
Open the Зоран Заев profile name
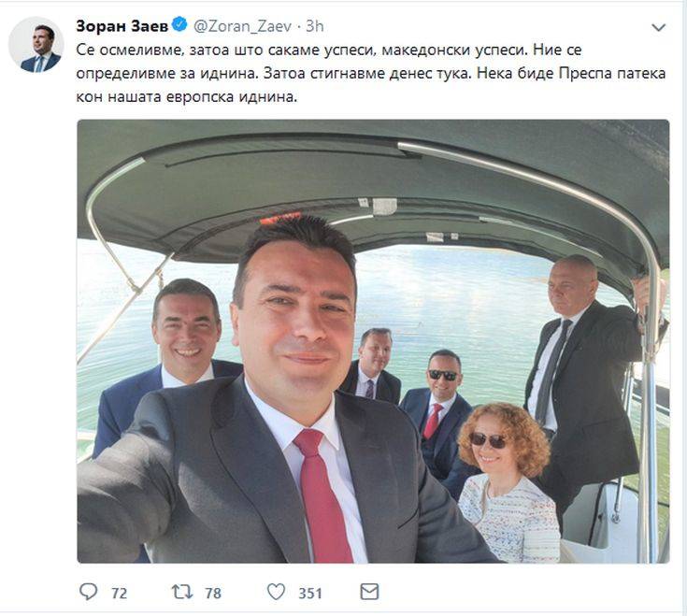pos(122,26)
